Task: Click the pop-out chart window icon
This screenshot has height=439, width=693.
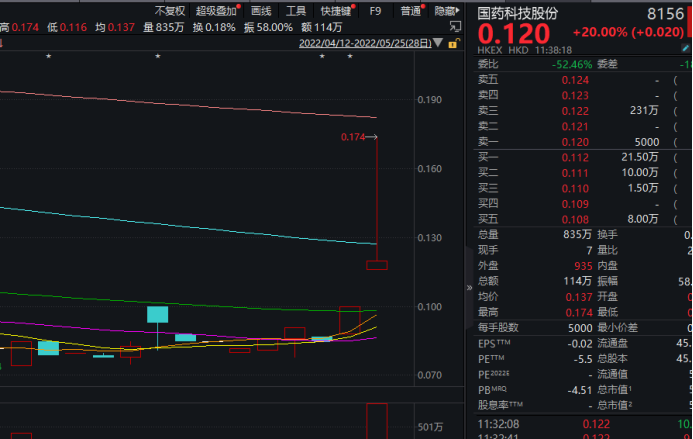Action: point(455,27)
